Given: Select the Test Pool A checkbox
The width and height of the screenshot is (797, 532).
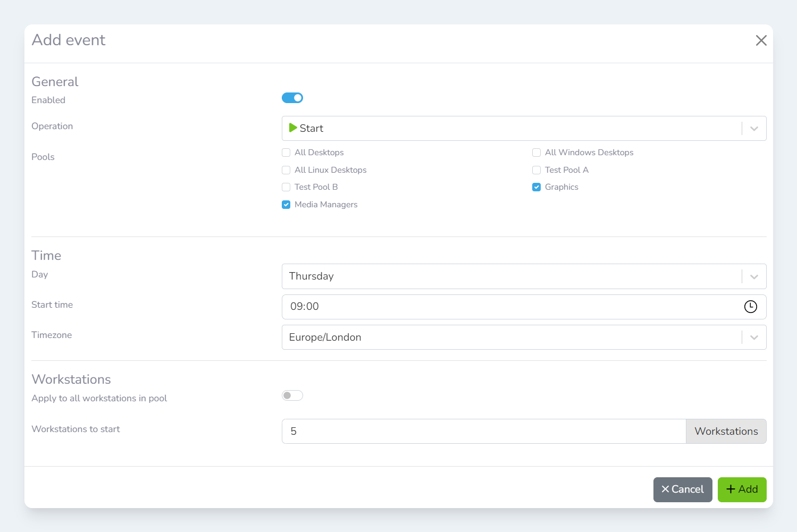Looking at the screenshot, I should [536, 170].
